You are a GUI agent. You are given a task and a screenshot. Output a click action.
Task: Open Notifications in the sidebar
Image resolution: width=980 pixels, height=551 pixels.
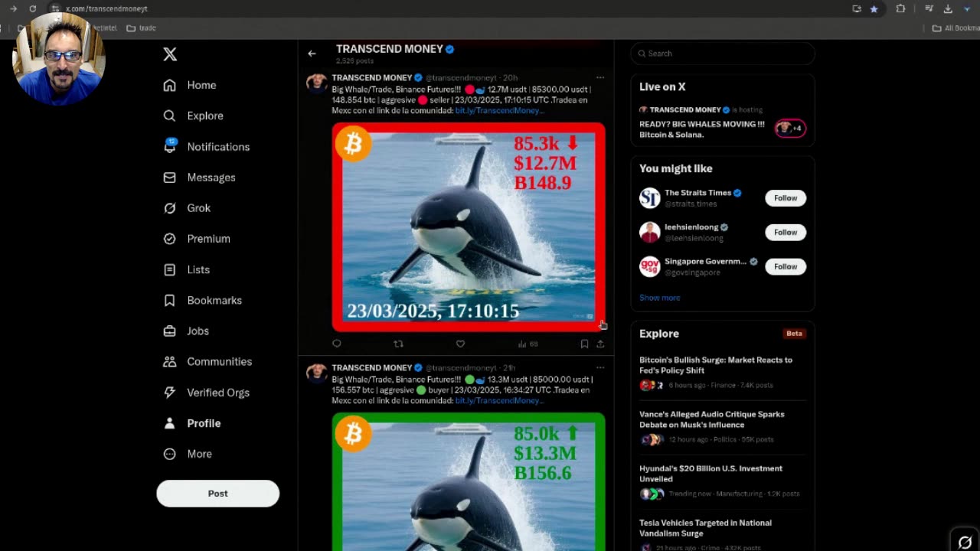pyautogui.click(x=207, y=146)
